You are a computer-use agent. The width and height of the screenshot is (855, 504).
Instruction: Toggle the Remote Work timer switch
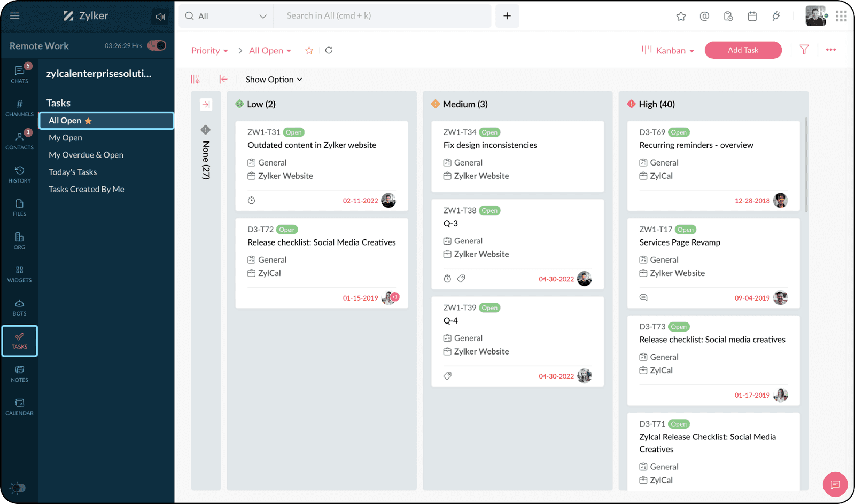[x=157, y=45]
